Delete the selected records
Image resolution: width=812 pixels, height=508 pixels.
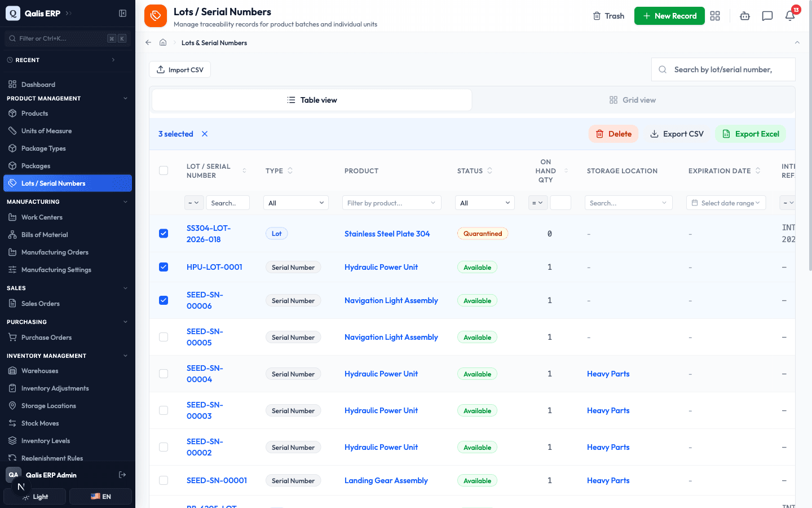click(614, 134)
